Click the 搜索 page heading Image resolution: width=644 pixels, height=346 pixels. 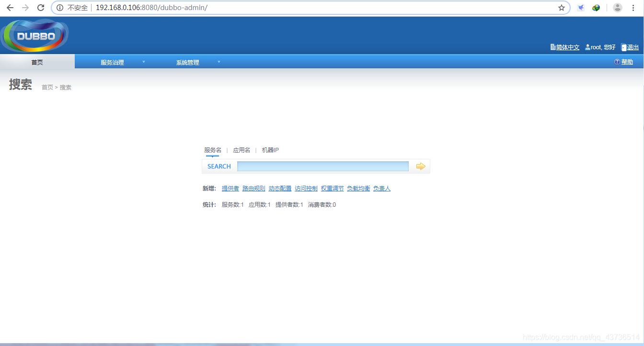click(21, 85)
